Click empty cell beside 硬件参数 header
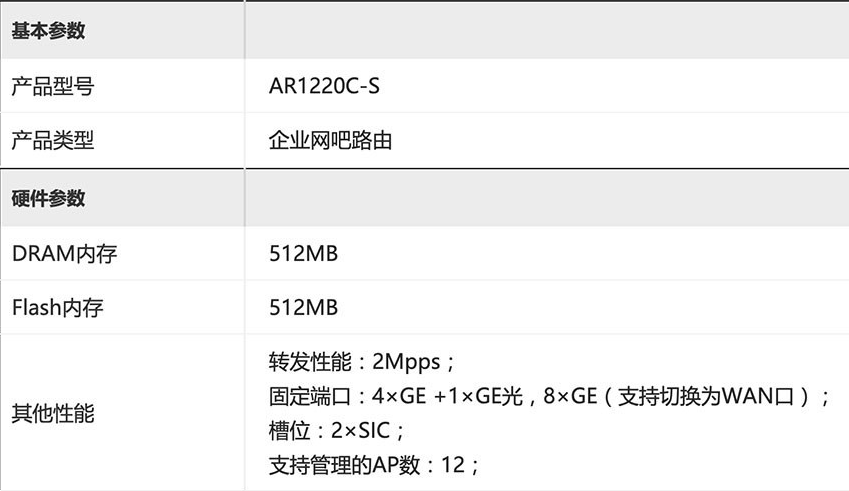Viewport: 849px width, 491px height. click(547, 198)
